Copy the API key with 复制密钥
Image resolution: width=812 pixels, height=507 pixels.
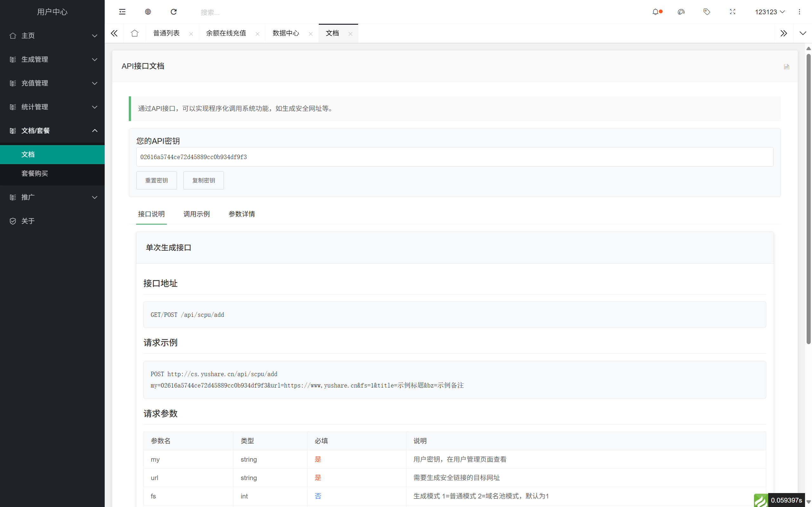tap(203, 180)
